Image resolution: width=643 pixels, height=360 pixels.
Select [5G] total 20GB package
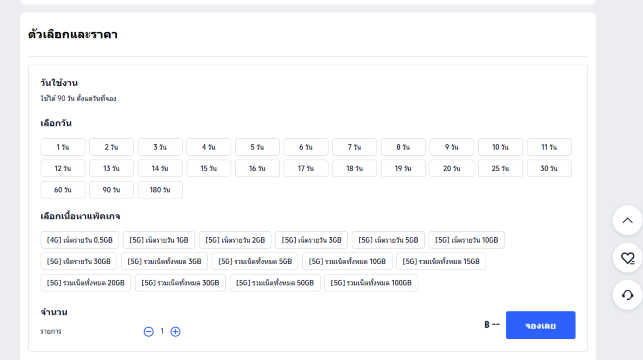(x=86, y=283)
